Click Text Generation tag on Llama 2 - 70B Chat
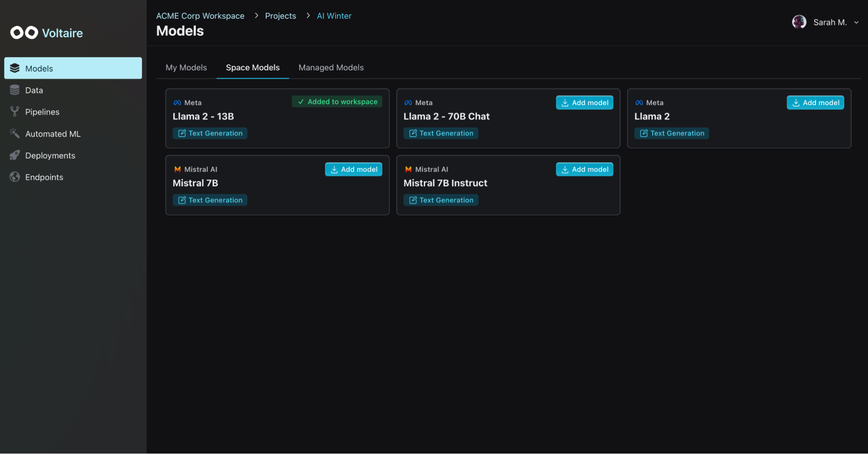This screenshot has width=868, height=454. tap(441, 133)
